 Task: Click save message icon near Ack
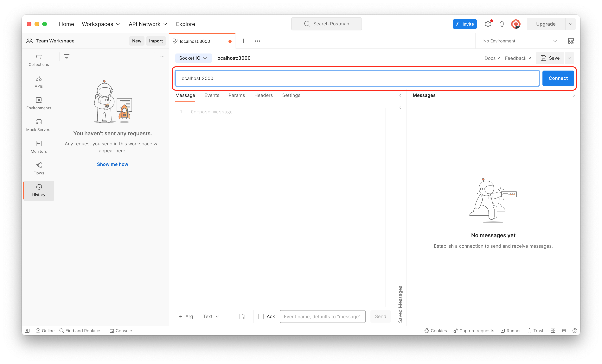[x=242, y=316]
